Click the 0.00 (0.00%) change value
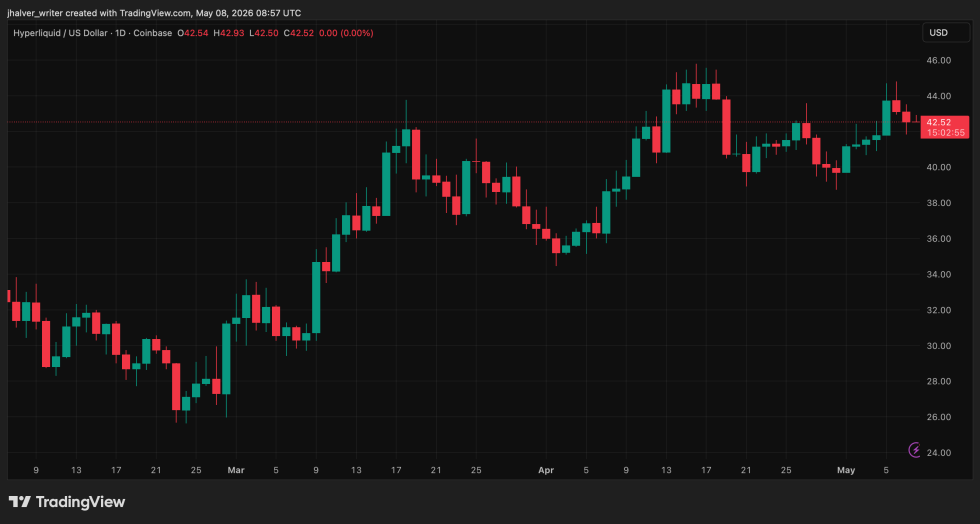Screen dimensions: 980x524 [346, 33]
